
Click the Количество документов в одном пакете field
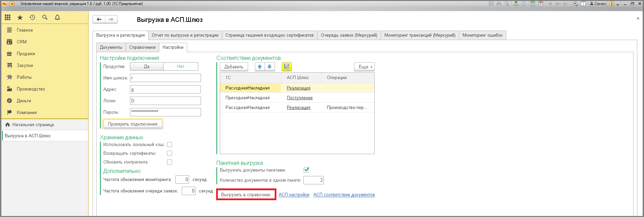pyautogui.click(x=313, y=180)
